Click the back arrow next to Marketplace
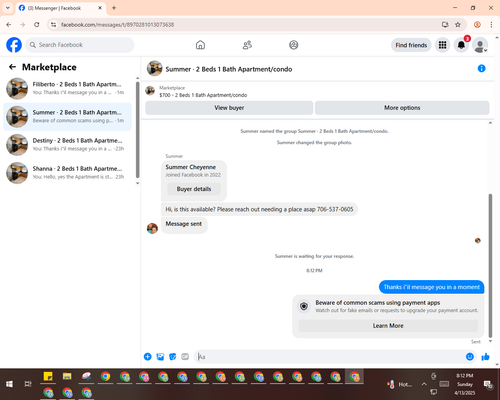 (x=12, y=67)
